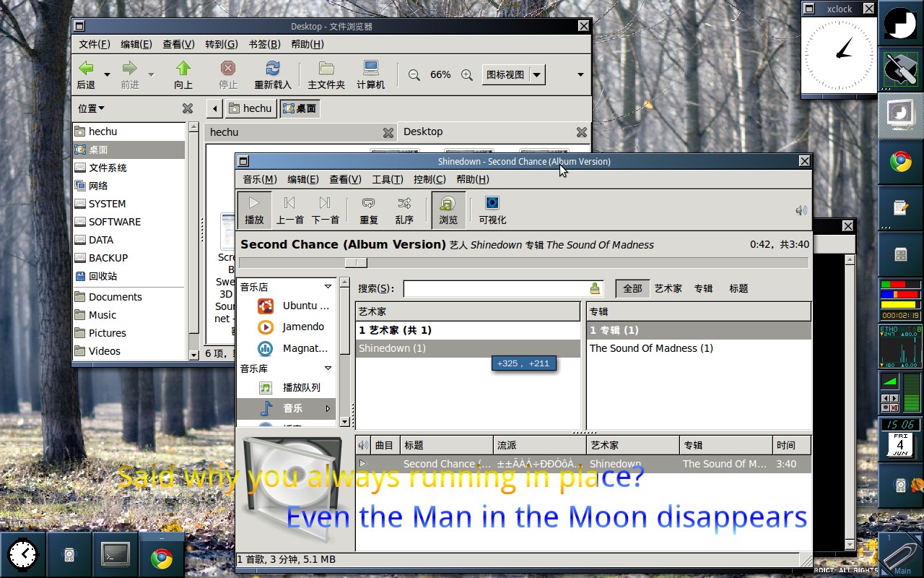Screen dimensions: 924x578
Task: Open 计算机 from the file browser toolbar
Action: tap(371, 74)
